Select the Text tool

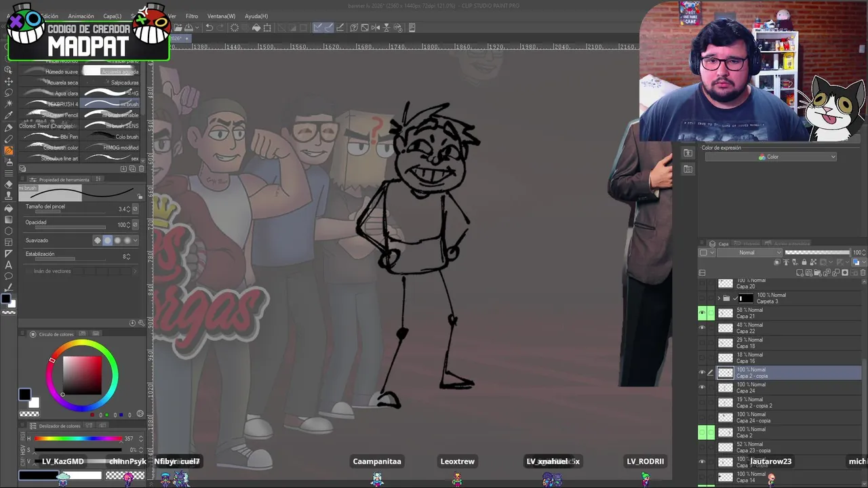coord(8,266)
